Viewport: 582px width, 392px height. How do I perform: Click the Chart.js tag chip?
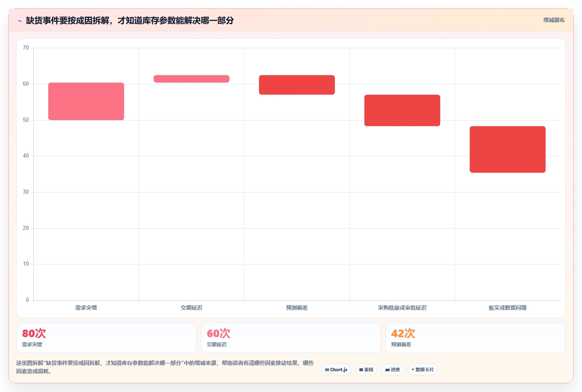(x=336, y=370)
